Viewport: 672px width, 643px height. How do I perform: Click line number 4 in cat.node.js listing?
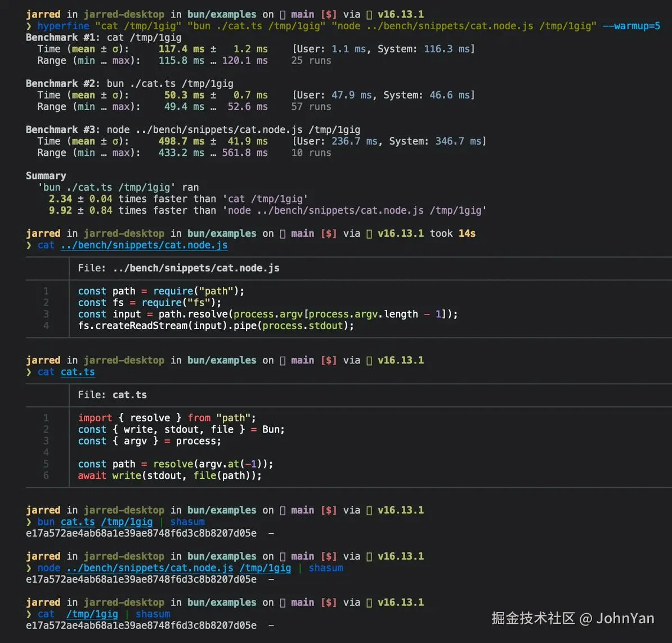[46, 326]
